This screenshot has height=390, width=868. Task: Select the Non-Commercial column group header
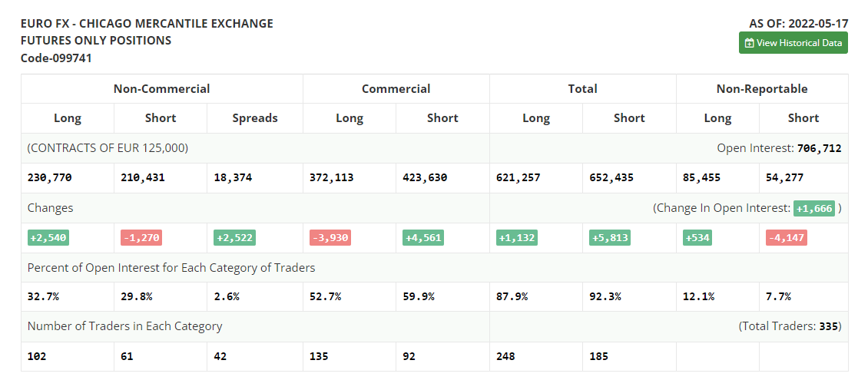tap(161, 88)
